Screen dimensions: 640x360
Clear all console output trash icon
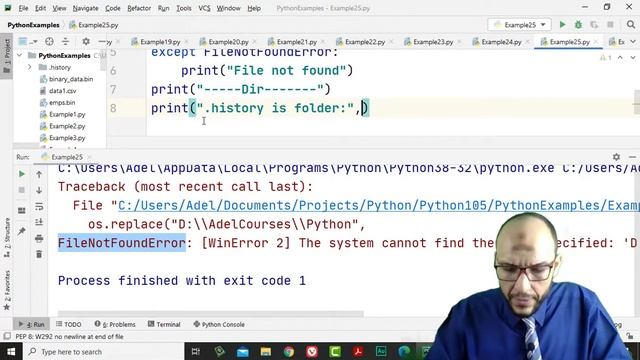click(39, 254)
